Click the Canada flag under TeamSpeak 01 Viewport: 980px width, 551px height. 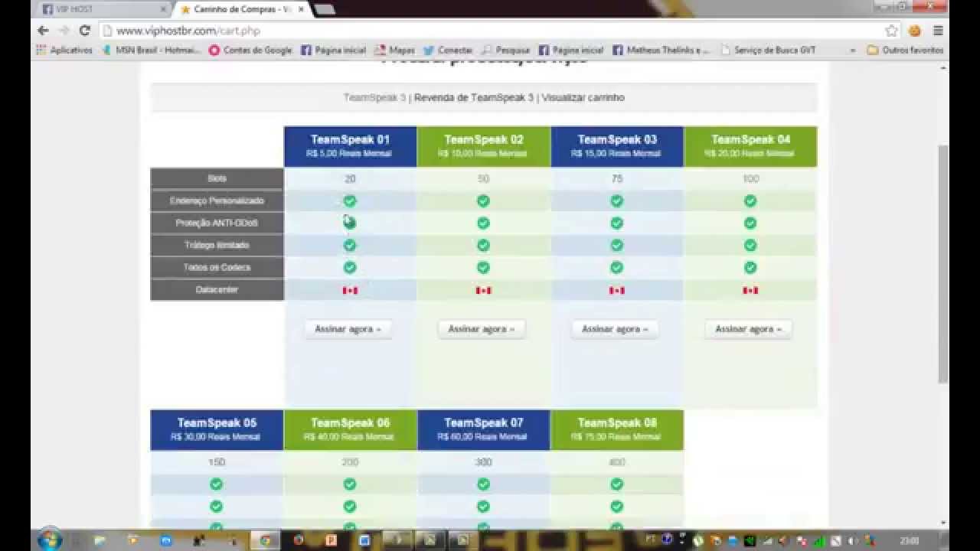click(350, 290)
